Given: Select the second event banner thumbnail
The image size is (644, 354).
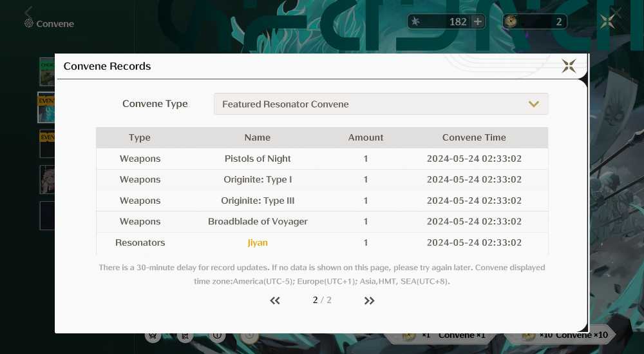Looking at the screenshot, I should click(47, 144).
